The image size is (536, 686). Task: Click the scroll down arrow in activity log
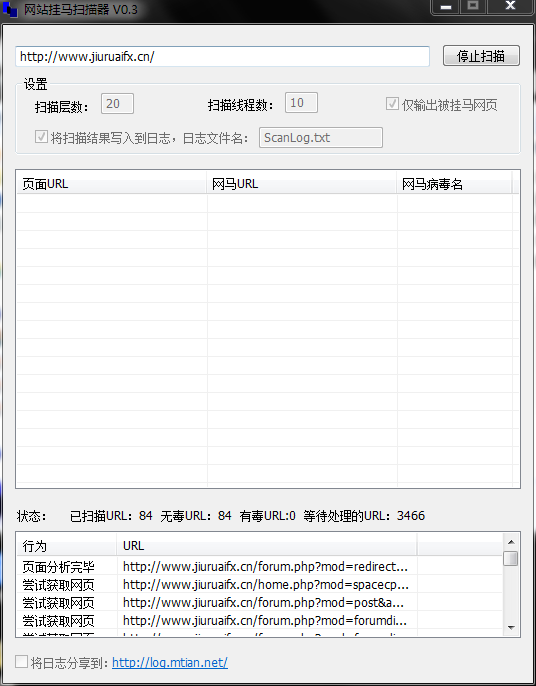[x=511, y=628]
